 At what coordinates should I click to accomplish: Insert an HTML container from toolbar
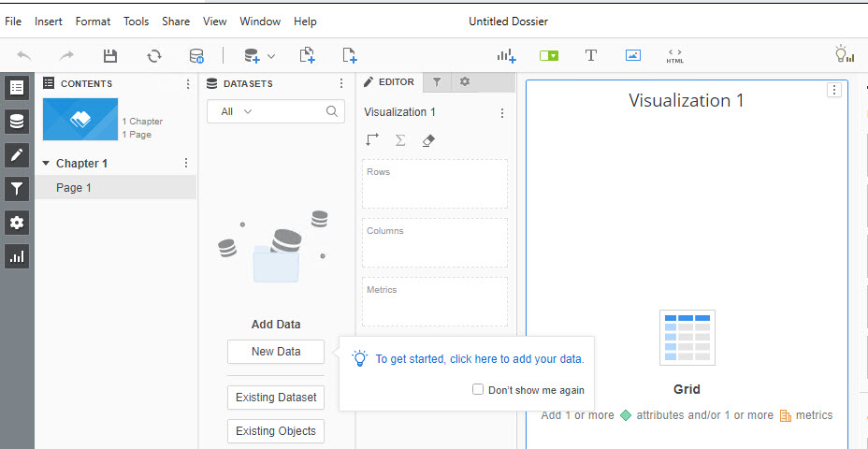tap(675, 56)
